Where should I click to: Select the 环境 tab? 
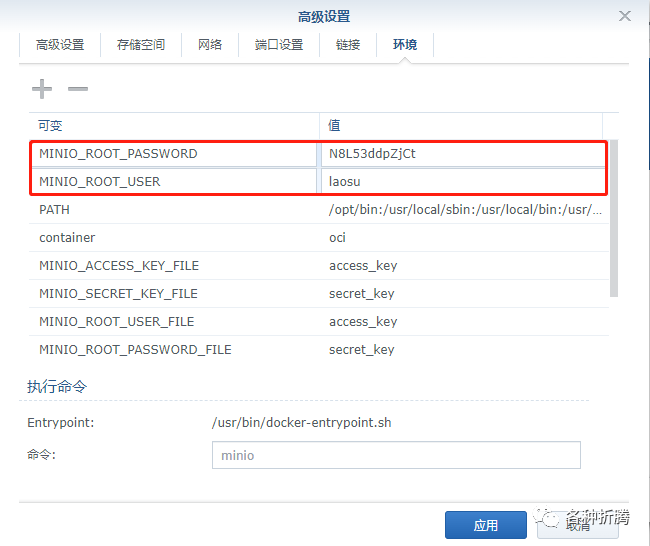coord(405,45)
